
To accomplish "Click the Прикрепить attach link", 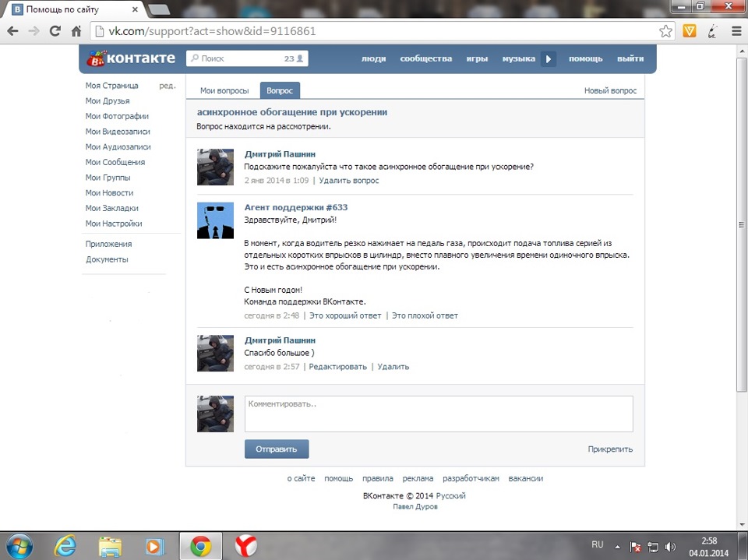I will coord(610,449).
